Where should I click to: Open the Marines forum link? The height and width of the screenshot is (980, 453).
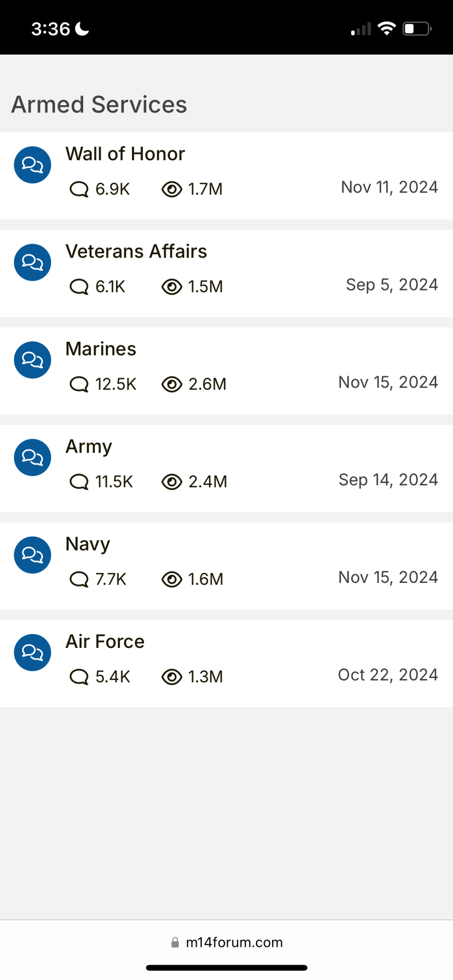coord(101,349)
